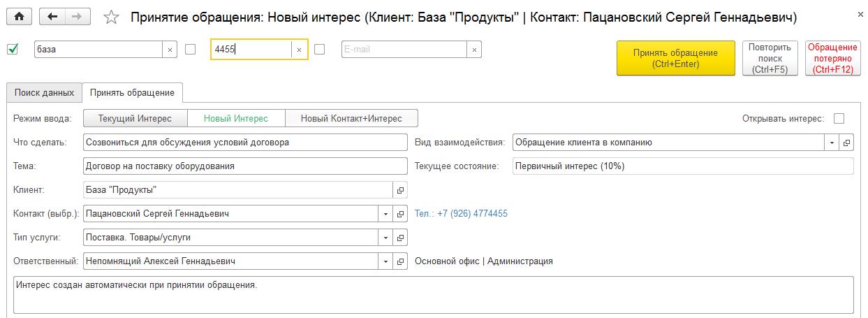The image size is (868, 318).
Task: Toggle the 'Открывать интерес' checkbox
Action: [x=839, y=118]
